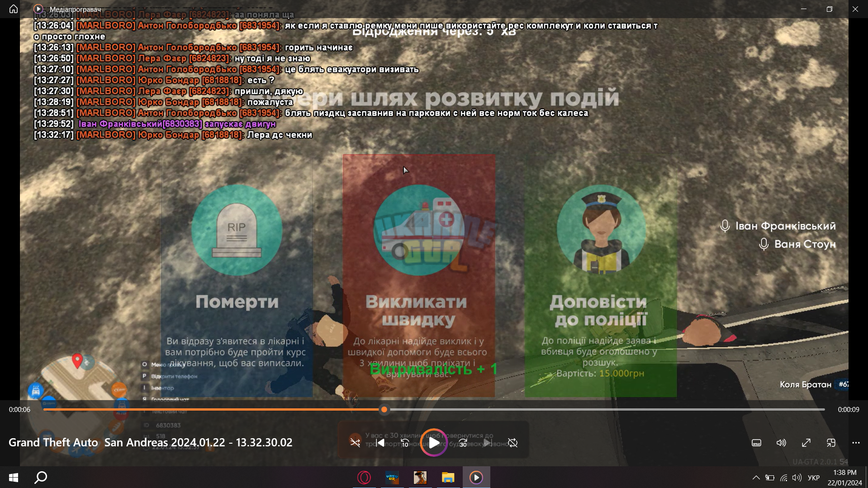The width and height of the screenshot is (868, 488).
Task: Open subtitles and captions options
Action: 756,443
